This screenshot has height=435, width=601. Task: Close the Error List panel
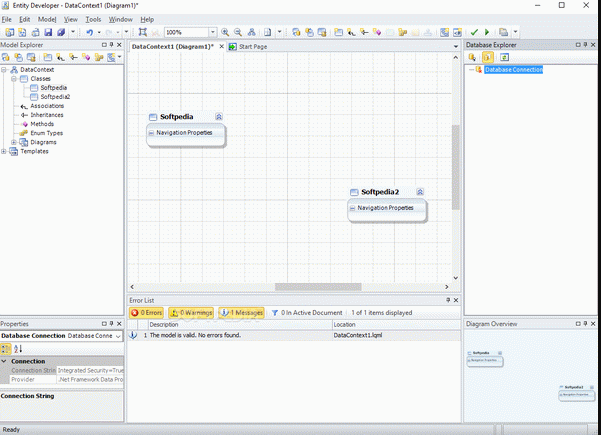point(456,300)
